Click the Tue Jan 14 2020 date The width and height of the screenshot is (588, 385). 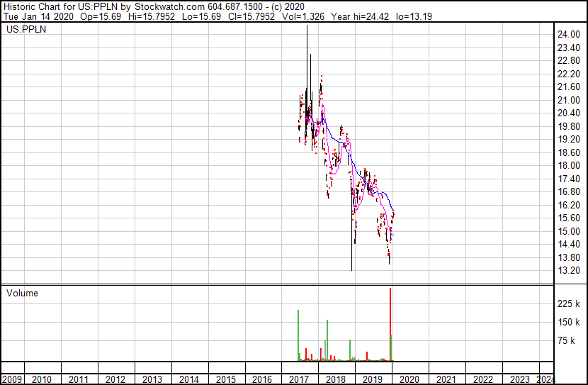(x=38, y=16)
